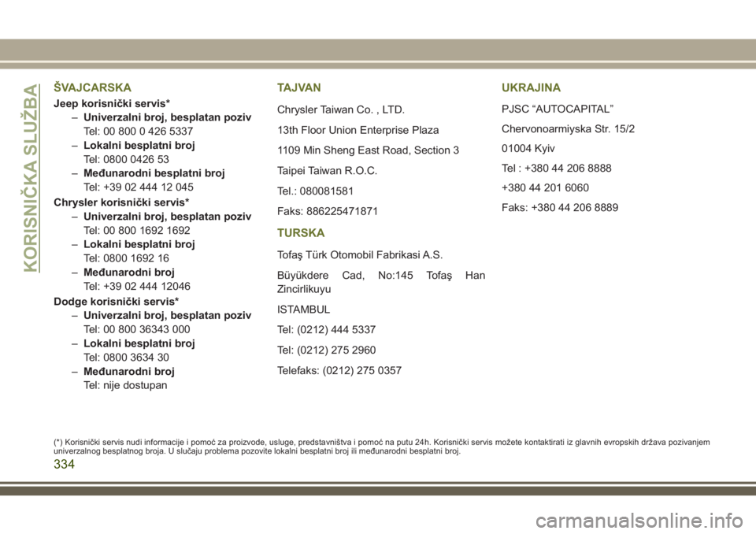Click the vertical 'KORISNIČKA SLUŽBA' side title
756x534 pixels.
[31, 177]
